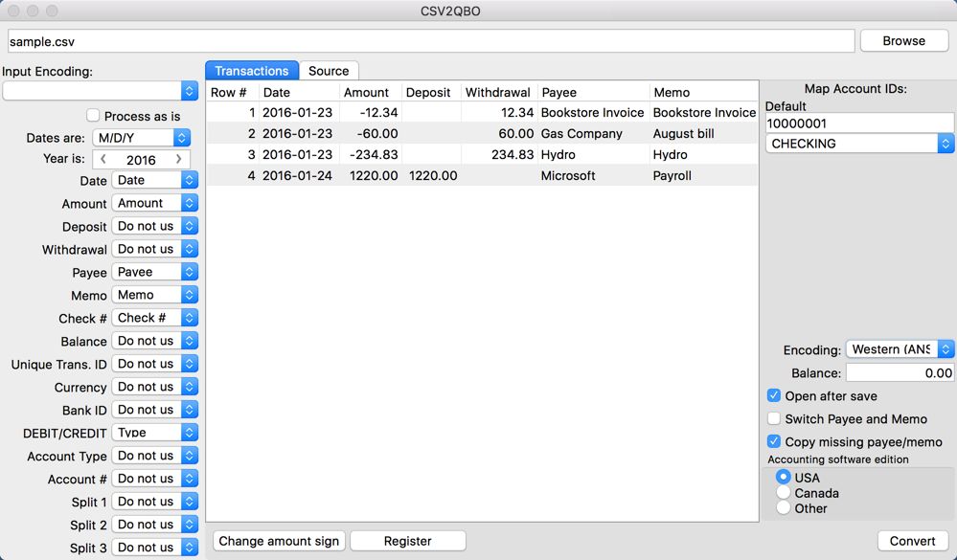The height and width of the screenshot is (560, 957).
Task: Select the Other edition radio button
Action: (783, 507)
